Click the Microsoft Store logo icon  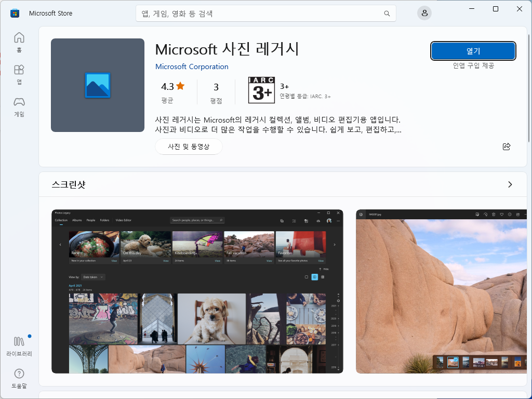(15, 13)
